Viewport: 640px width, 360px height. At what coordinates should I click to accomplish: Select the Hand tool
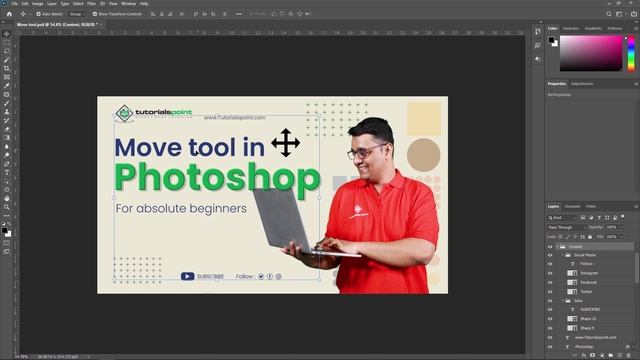[7, 198]
